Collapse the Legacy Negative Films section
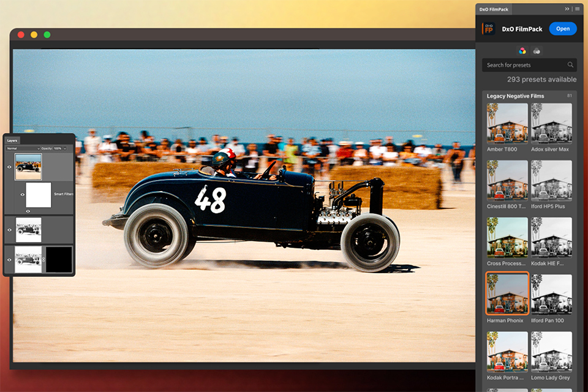The height and width of the screenshot is (392, 588). tap(515, 96)
